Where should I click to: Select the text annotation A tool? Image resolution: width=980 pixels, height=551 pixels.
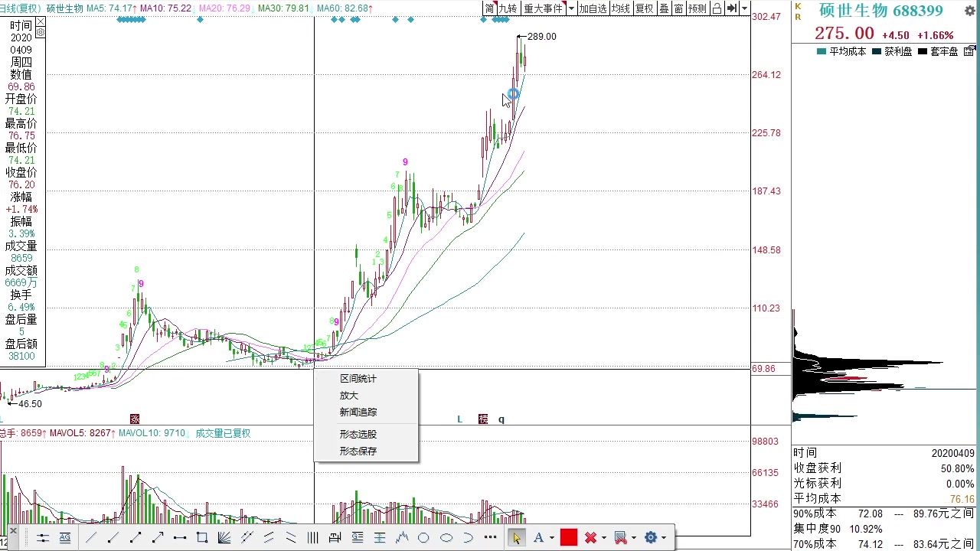click(538, 538)
